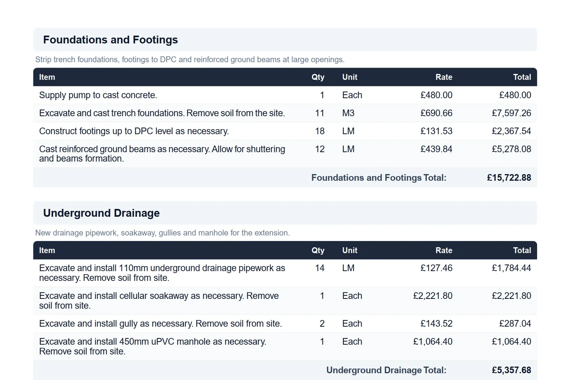
Task: Click the £287.04 total value
Action: pyautogui.click(x=515, y=324)
